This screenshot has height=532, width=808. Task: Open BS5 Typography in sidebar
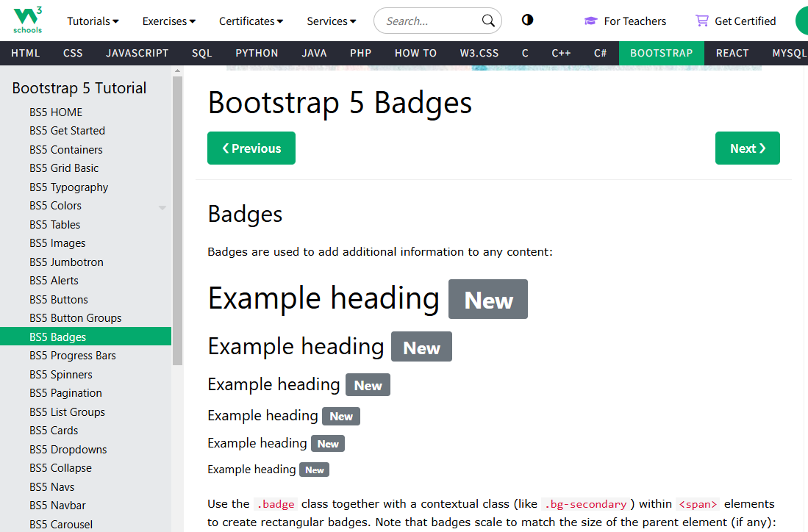(x=85, y=187)
